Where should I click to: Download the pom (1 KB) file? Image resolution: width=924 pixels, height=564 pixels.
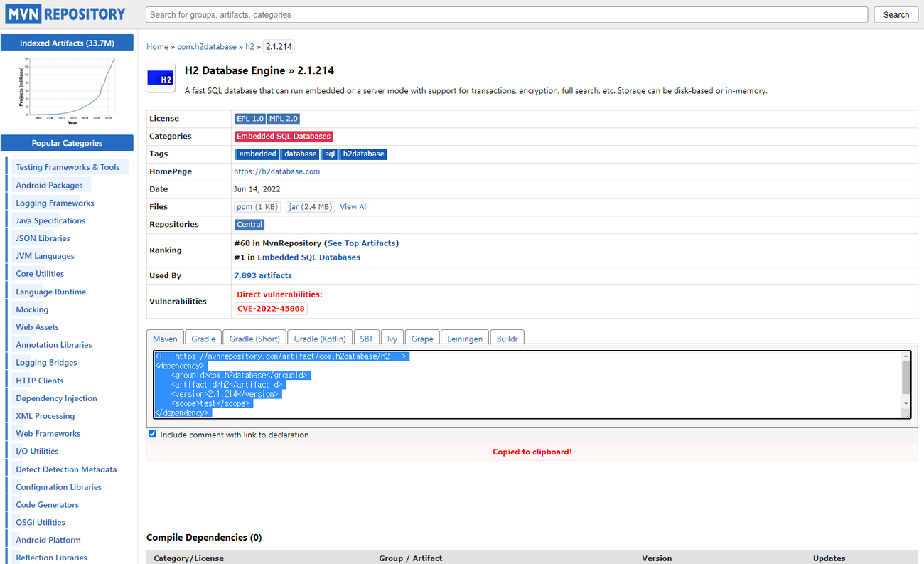click(x=257, y=206)
